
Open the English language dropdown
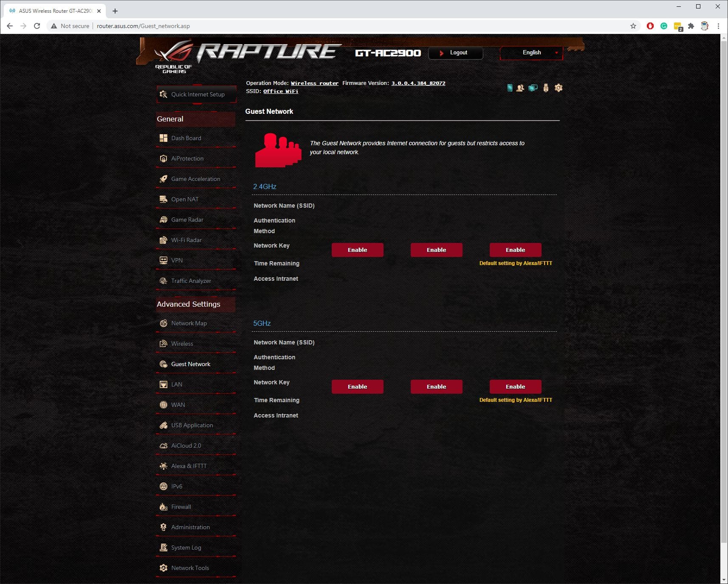531,53
